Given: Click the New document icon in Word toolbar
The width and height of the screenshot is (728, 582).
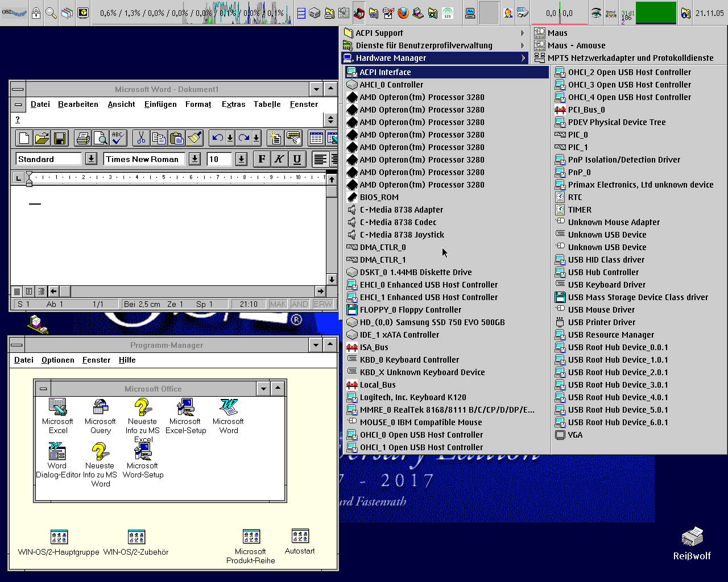Looking at the screenshot, I should 24,138.
